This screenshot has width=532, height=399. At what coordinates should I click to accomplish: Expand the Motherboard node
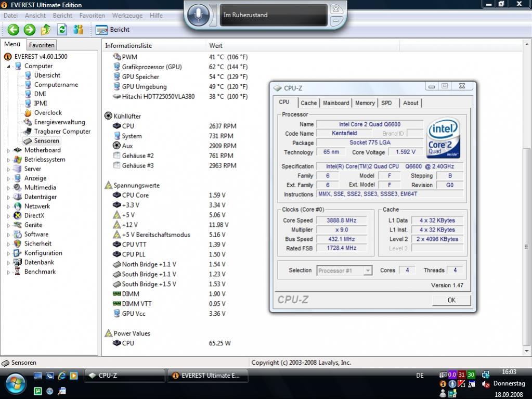tap(8, 150)
